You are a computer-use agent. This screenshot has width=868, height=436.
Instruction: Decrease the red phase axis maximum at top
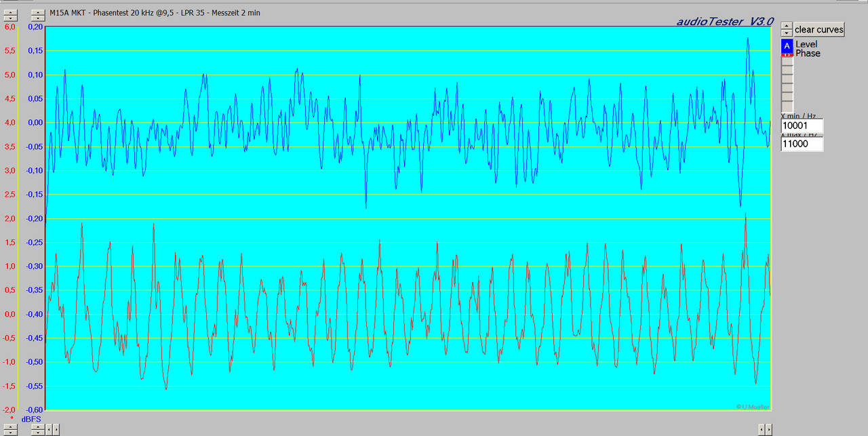coord(10,18)
